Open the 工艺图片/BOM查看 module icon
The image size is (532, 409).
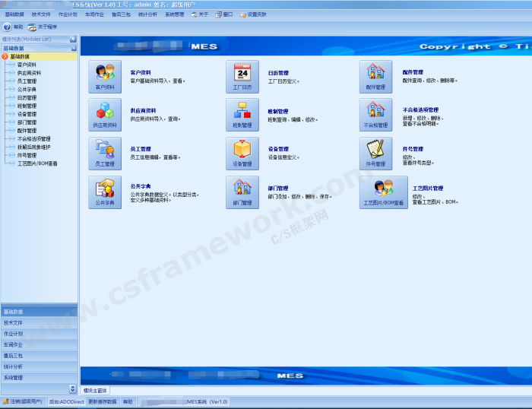coord(383,193)
